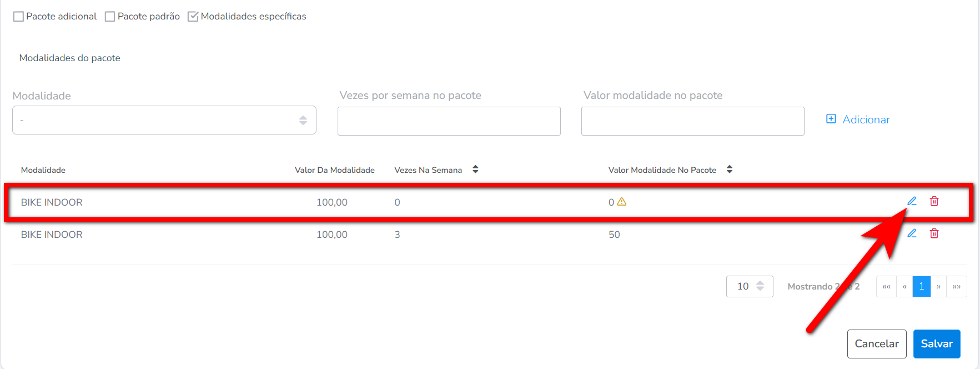Viewport: 980px width, 369px height.
Task: Focus the Vezes por semana no pacote field
Action: (x=449, y=121)
